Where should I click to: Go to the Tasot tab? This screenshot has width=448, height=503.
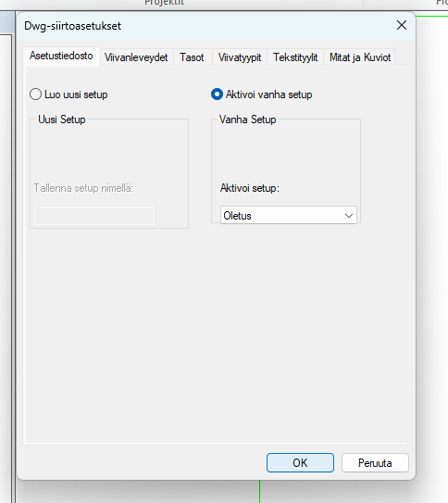click(x=192, y=57)
